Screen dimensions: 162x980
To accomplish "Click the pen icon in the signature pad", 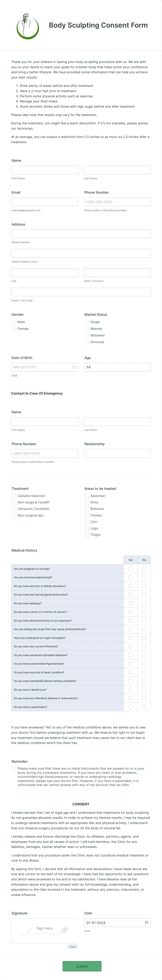I will 65,930.
